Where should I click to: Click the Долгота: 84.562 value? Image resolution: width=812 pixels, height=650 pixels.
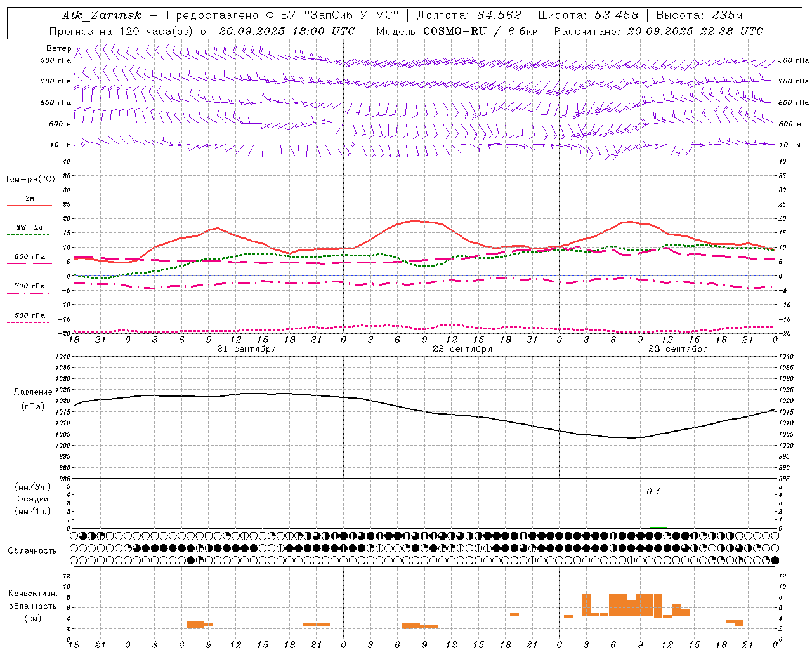click(x=469, y=15)
